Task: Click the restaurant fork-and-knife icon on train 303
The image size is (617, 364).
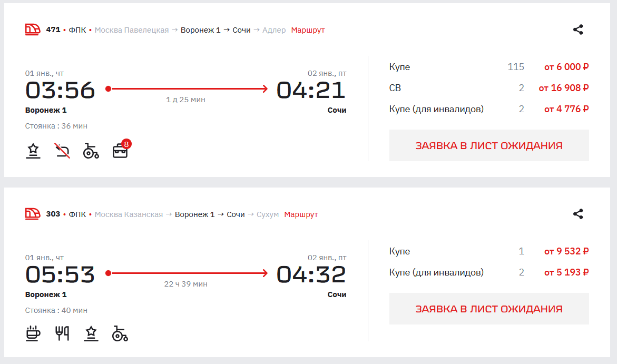Action: click(x=62, y=333)
